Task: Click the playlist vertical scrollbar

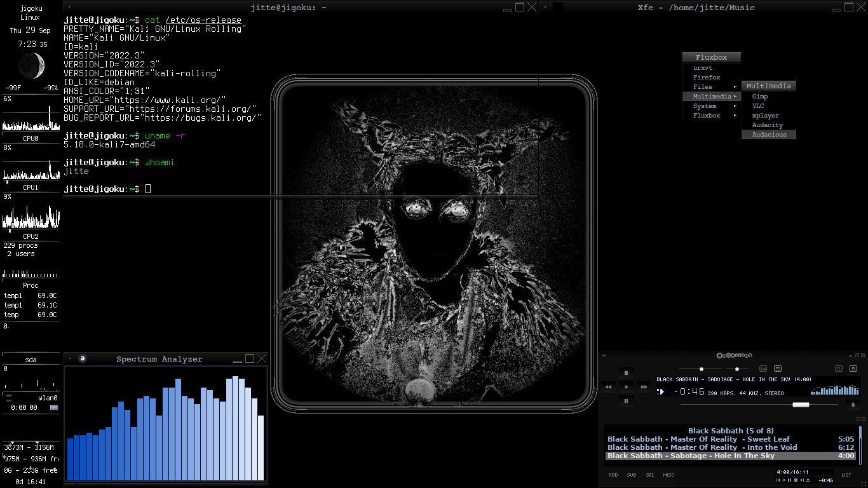Action: click(x=860, y=445)
